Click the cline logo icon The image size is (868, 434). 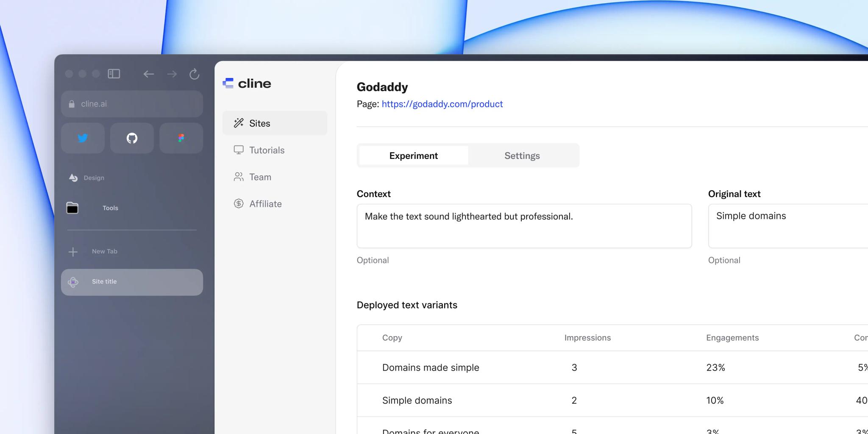pos(228,83)
